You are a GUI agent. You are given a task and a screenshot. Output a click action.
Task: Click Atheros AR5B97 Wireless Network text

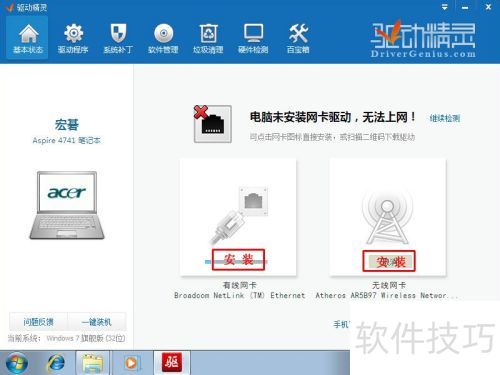coord(387,295)
